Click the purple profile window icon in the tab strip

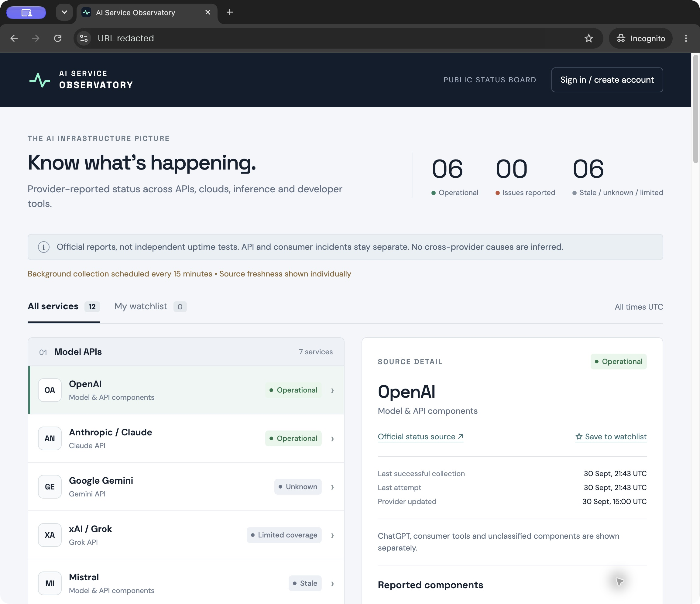pyautogui.click(x=26, y=12)
